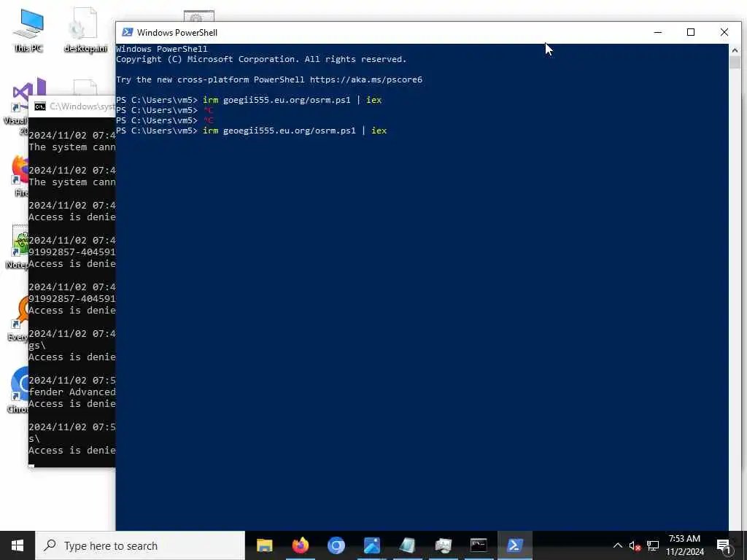This screenshot has height=560, width=747.
Task: Show hidden system tray icons
Action: tap(617, 545)
